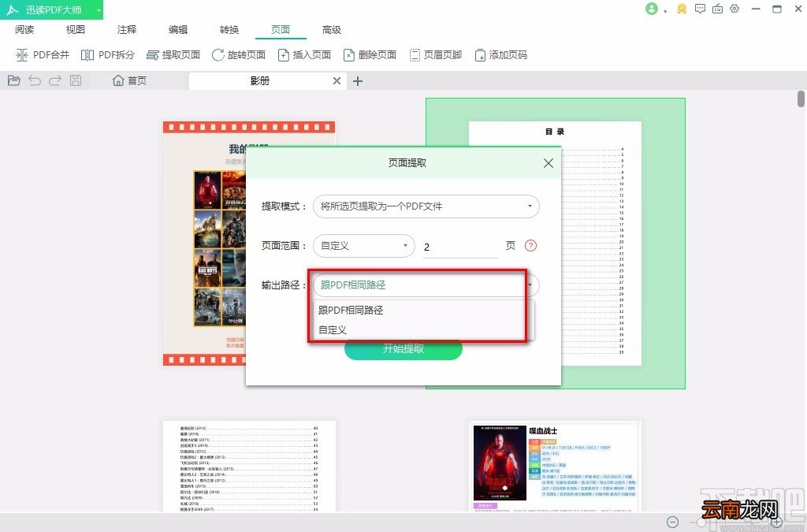Image resolution: width=807 pixels, height=532 pixels.
Task: Close the 页面提取 dialog
Action: 549,163
